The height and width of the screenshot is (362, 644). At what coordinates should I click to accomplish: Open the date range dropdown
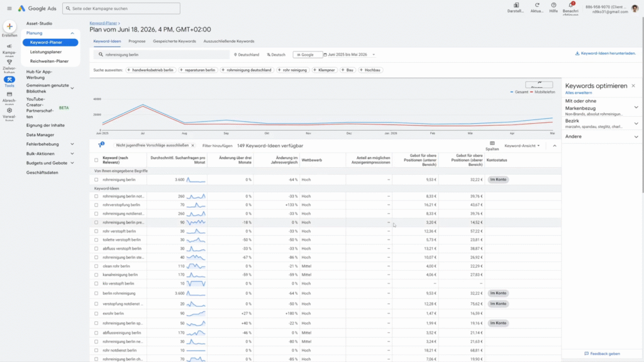point(350,55)
